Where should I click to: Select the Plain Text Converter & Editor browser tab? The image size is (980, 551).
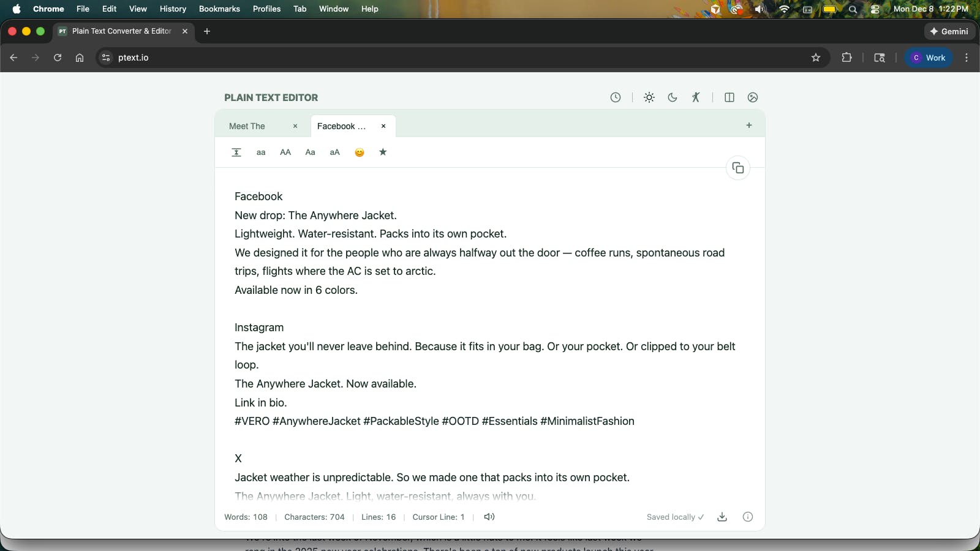(124, 31)
